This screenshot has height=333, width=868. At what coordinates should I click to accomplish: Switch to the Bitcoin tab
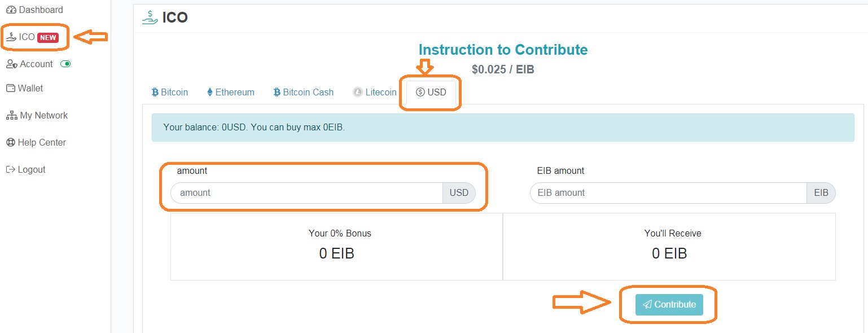click(x=169, y=92)
